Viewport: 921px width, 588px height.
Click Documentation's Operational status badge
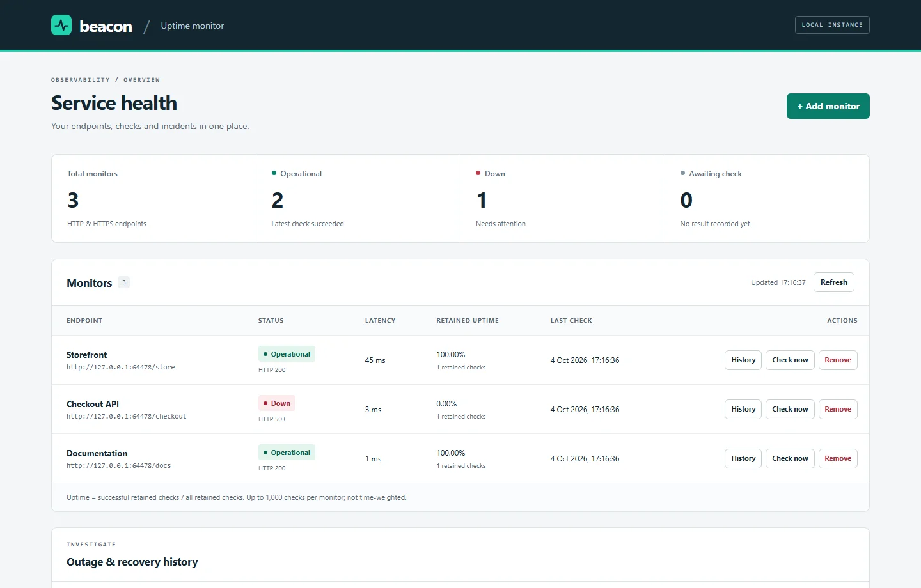(x=287, y=453)
